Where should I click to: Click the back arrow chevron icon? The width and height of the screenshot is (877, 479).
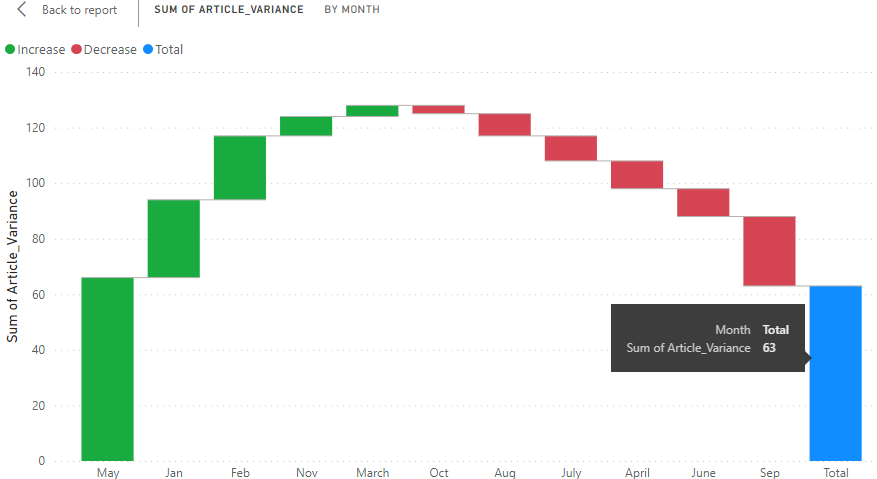click(22, 10)
